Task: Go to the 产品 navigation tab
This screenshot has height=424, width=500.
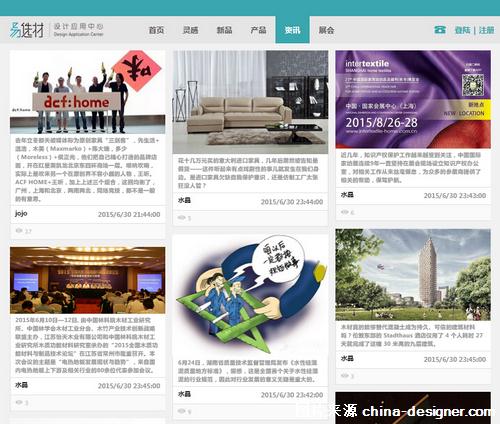Action: [x=258, y=30]
